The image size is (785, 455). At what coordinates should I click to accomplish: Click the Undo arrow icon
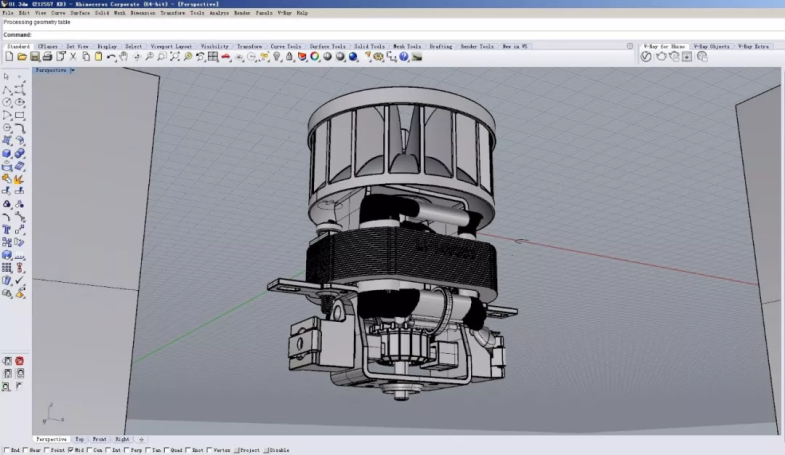(111, 57)
